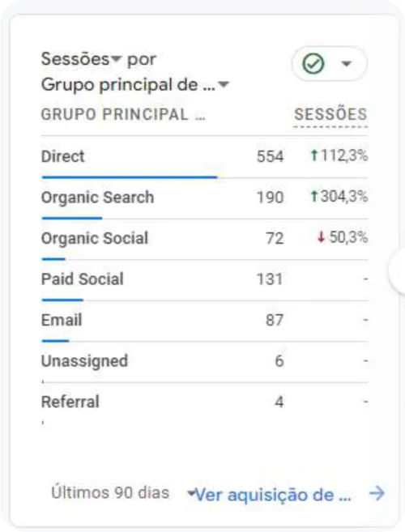Open the dropdown arrow beside the checkmark
This screenshot has width=405, height=532.
click(346, 63)
